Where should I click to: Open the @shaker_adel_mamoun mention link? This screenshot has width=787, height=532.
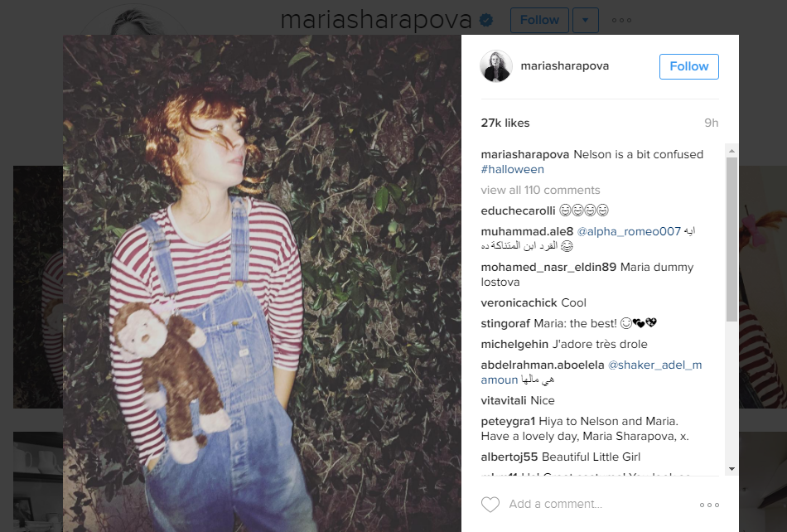(x=655, y=365)
